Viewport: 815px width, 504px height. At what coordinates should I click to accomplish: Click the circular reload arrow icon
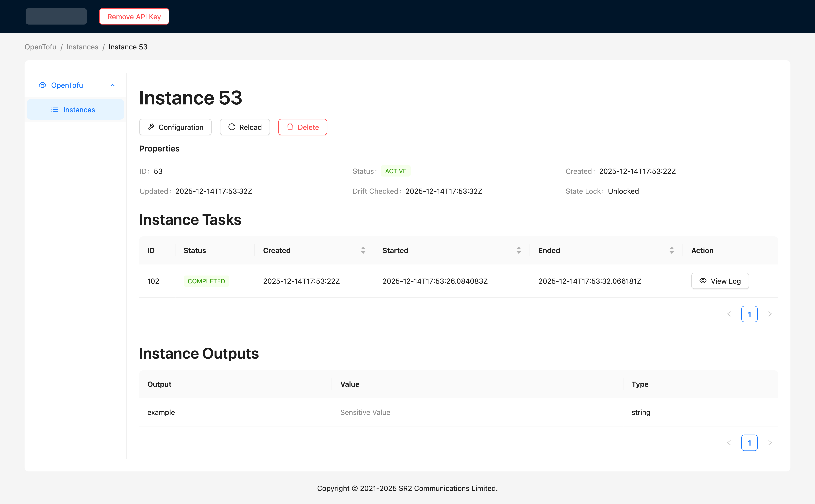(x=232, y=127)
